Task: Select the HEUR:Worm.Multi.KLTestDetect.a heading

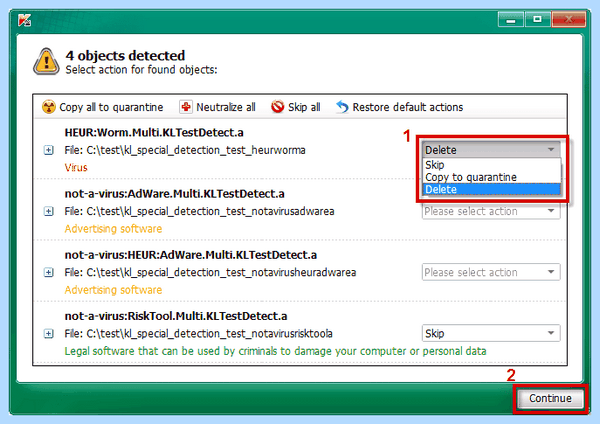Action: pyautogui.click(x=154, y=133)
